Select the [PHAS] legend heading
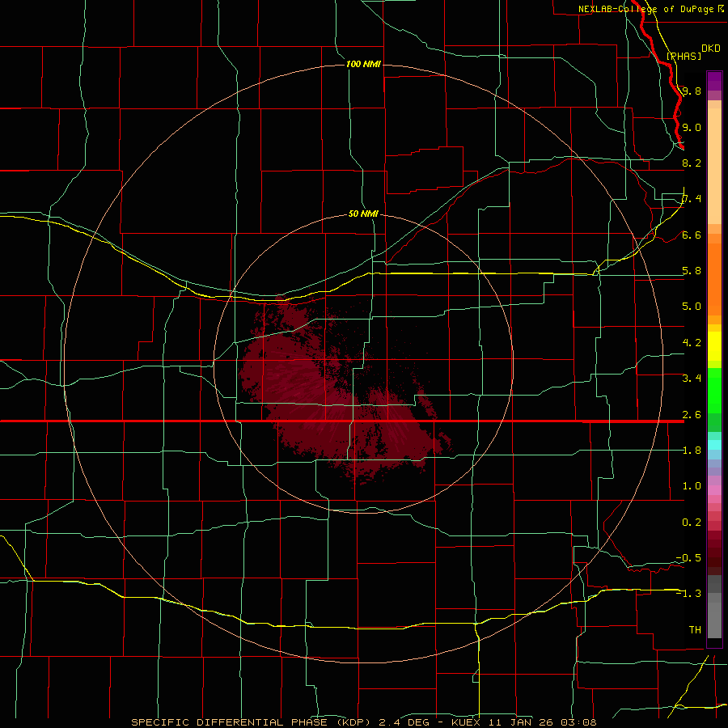The image size is (728, 728). tap(684, 56)
